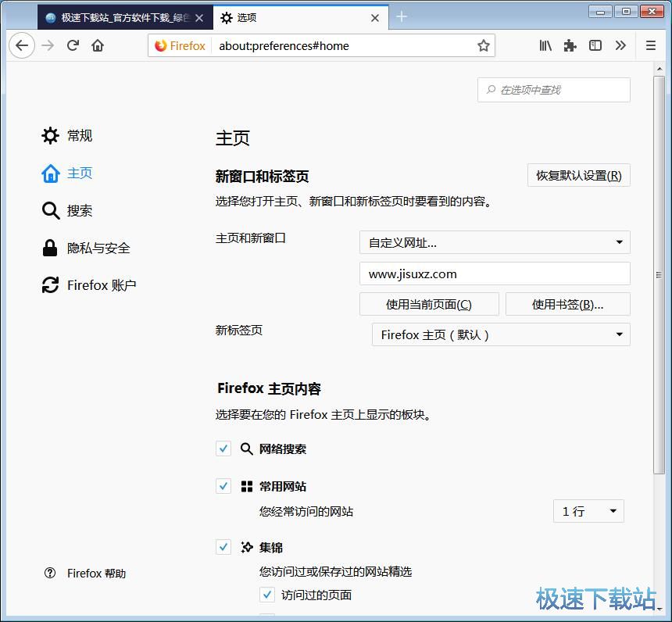Viewport: 672px width, 622px height.
Task: Click the vertical scrollbar thumb
Action: click(659, 275)
